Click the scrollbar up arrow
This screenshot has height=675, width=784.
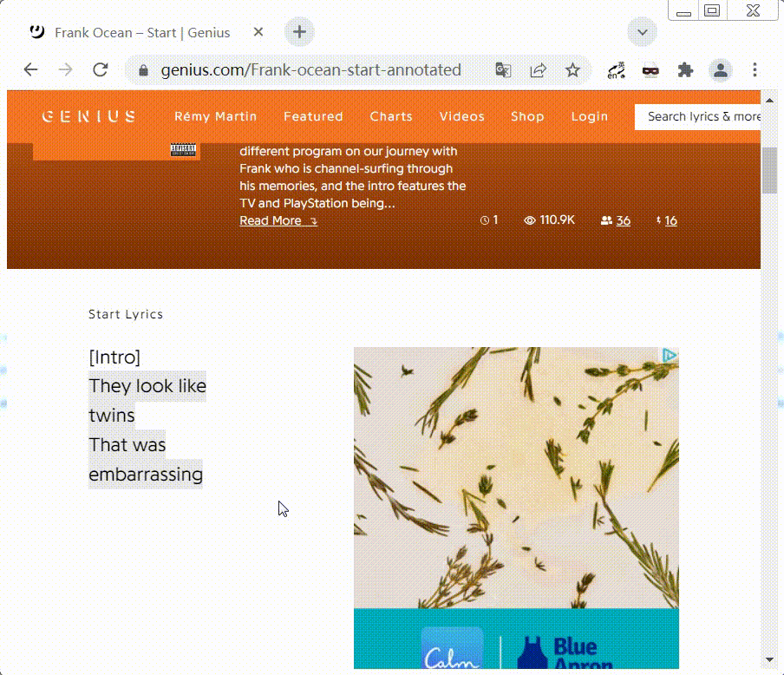pos(769,101)
